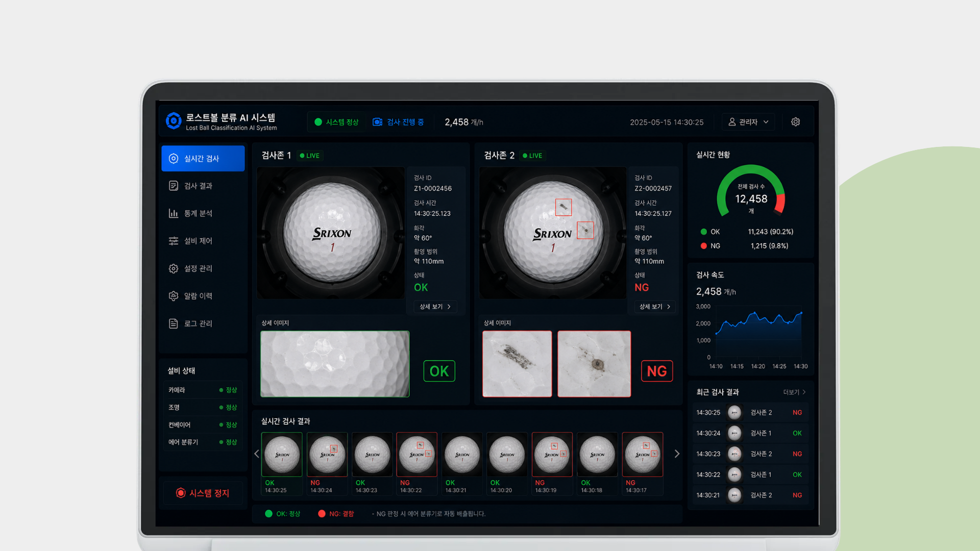This screenshot has height=551, width=980.
Task: Click the 로그 관리 file icon
Action: point(174,323)
